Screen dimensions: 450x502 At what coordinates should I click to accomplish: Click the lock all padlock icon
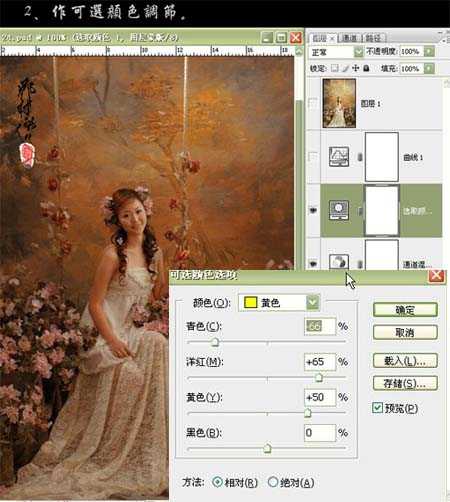(366, 68)
